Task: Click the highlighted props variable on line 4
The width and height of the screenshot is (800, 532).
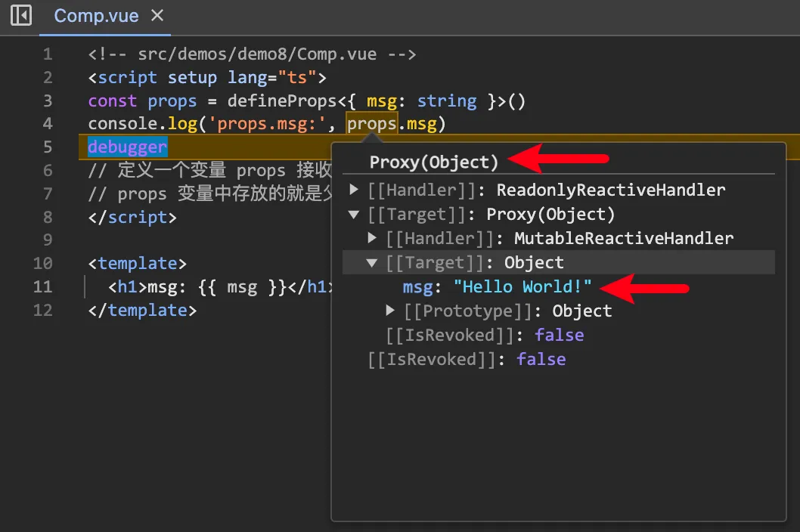Action: click(371, 124)
